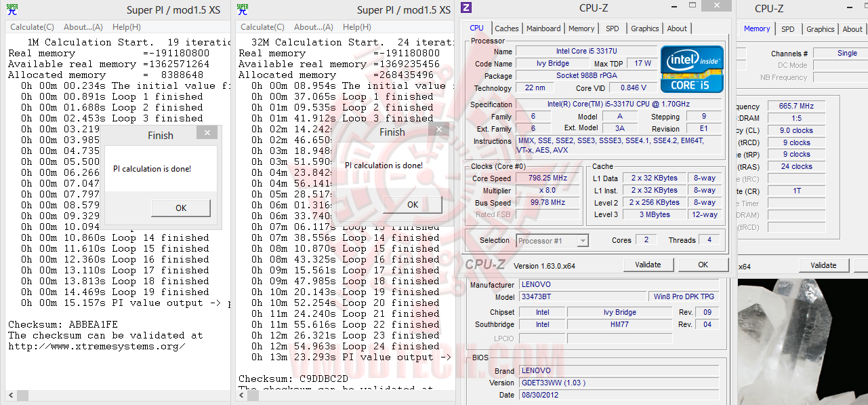Click the crystal desktop wallpaper image
This screenshot has width=868, height=405.
click(802, 341)
